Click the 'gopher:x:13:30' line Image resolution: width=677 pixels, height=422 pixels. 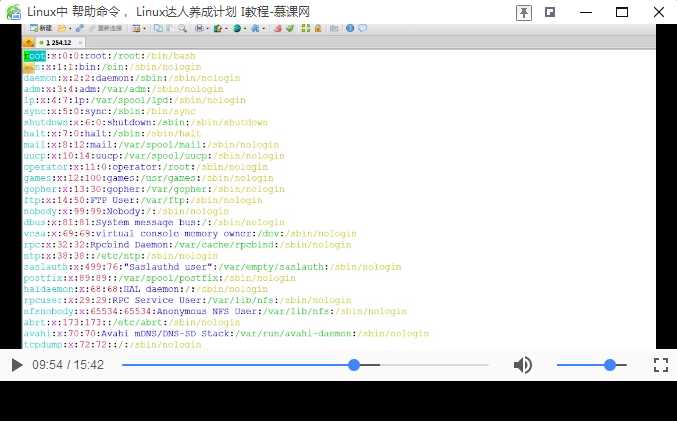click(154, 189)
